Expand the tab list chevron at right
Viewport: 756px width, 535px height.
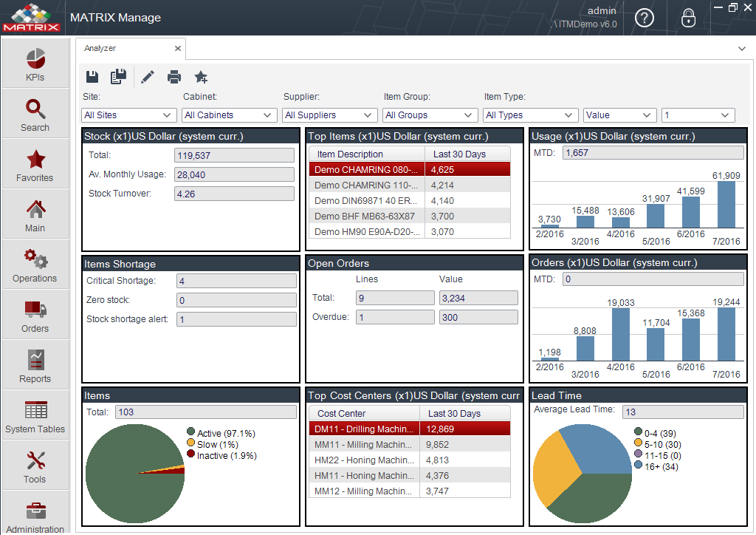point(741,49)
